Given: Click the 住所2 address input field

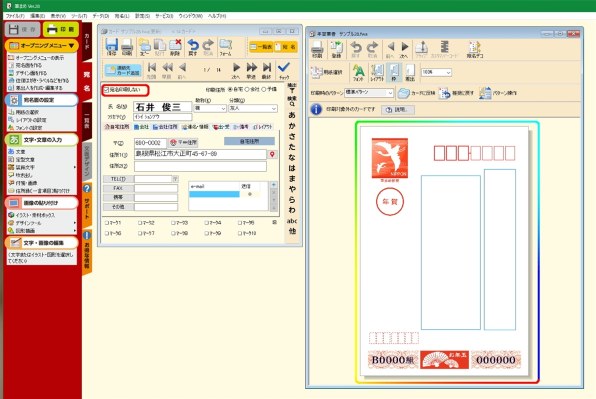Looking at the screenshot, I should tap(200, 166).
